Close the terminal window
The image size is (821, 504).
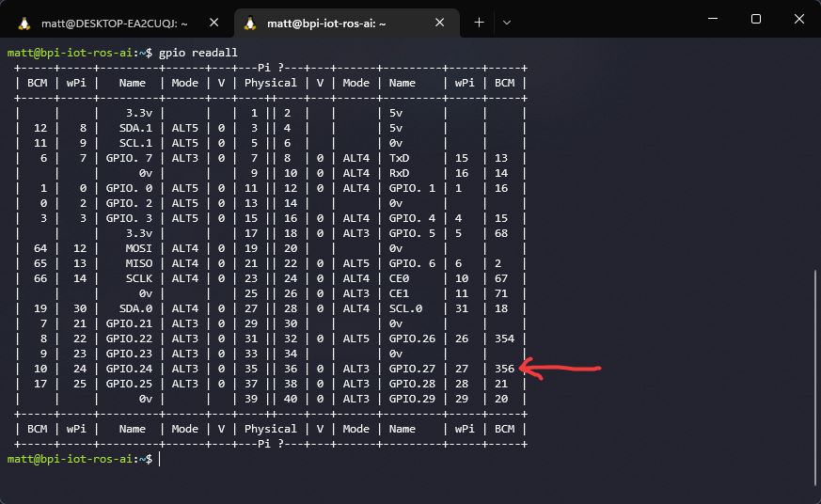799,19
